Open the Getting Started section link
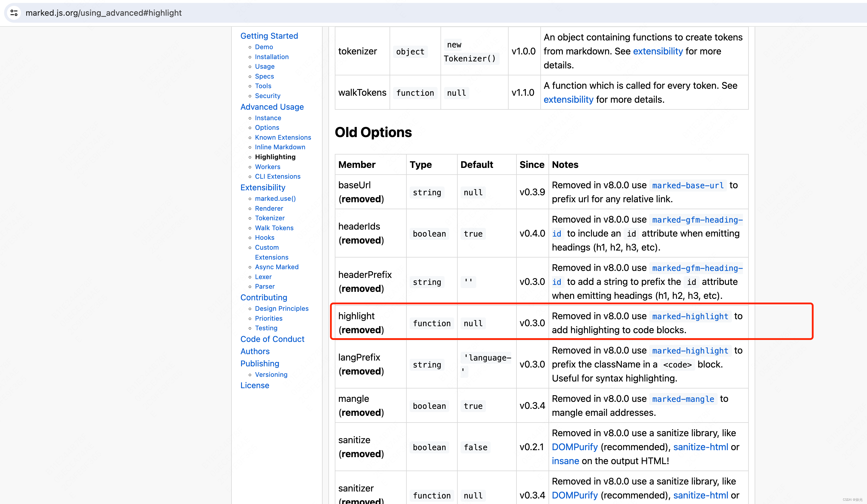 (x=269, y=36)
